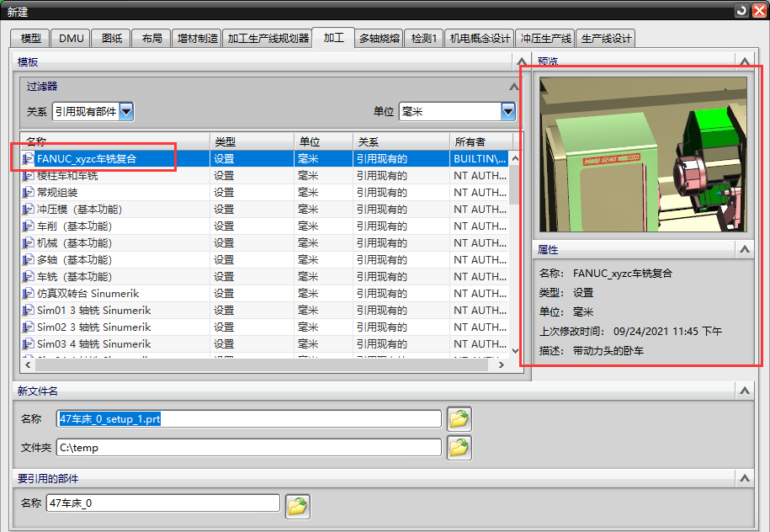
Task: Select the 车削（基本功能）template row
Action: click(x=264, y=226)
